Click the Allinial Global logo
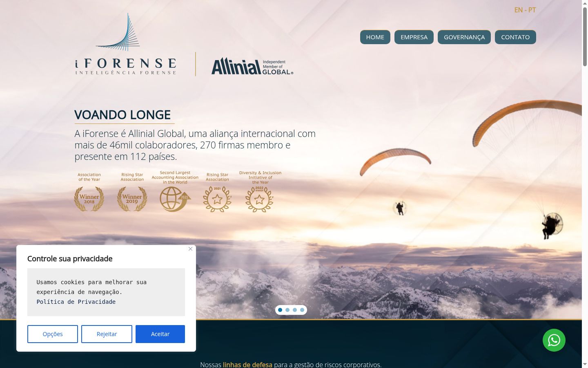 click(252, 66)
